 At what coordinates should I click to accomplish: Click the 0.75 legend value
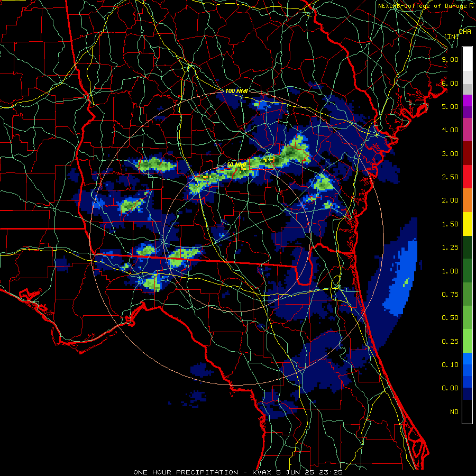pos(450,295)
